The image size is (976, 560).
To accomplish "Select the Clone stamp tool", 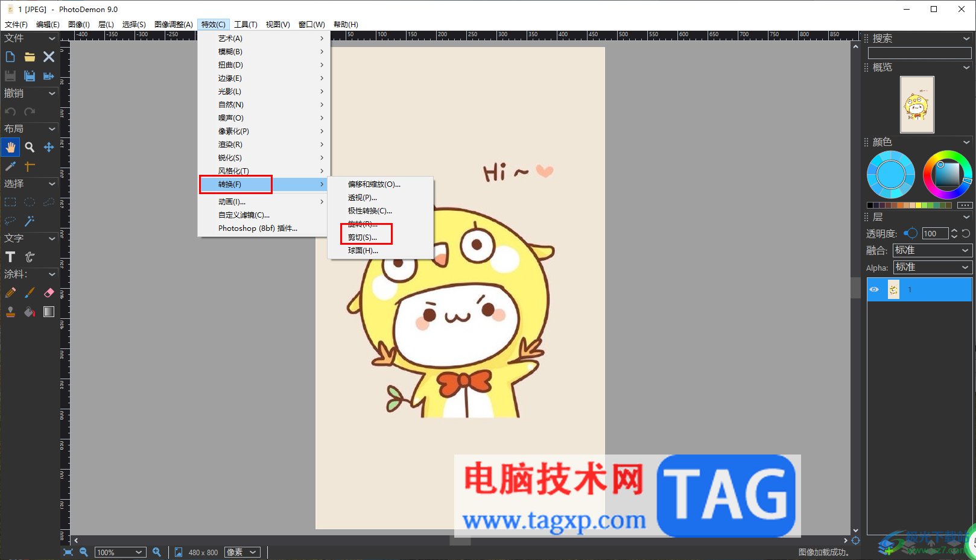I will [x=10, y=312].
